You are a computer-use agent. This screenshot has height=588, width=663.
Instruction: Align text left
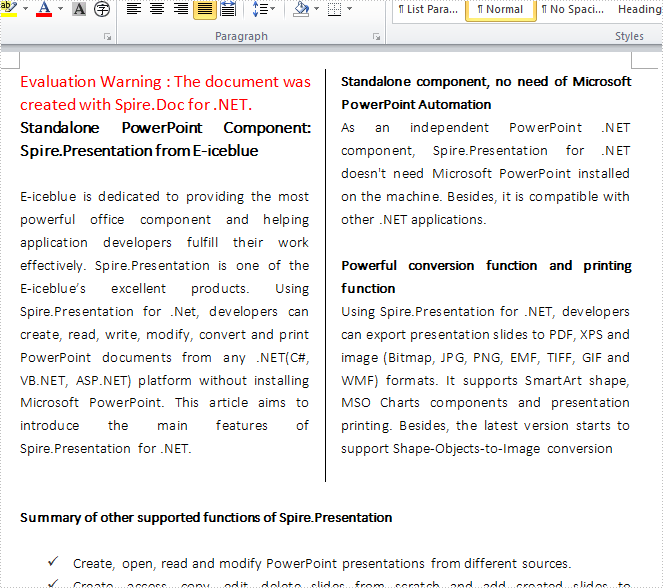pyautogui.click(x=134, y=9)
